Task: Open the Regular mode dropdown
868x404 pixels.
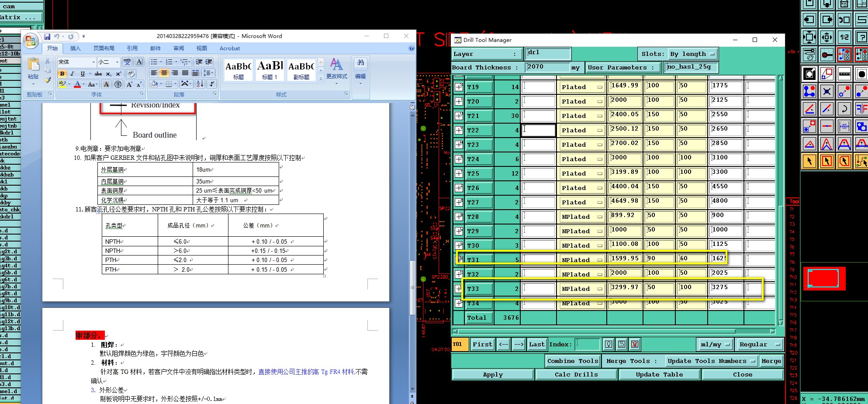Action: [x=759, y=345]
